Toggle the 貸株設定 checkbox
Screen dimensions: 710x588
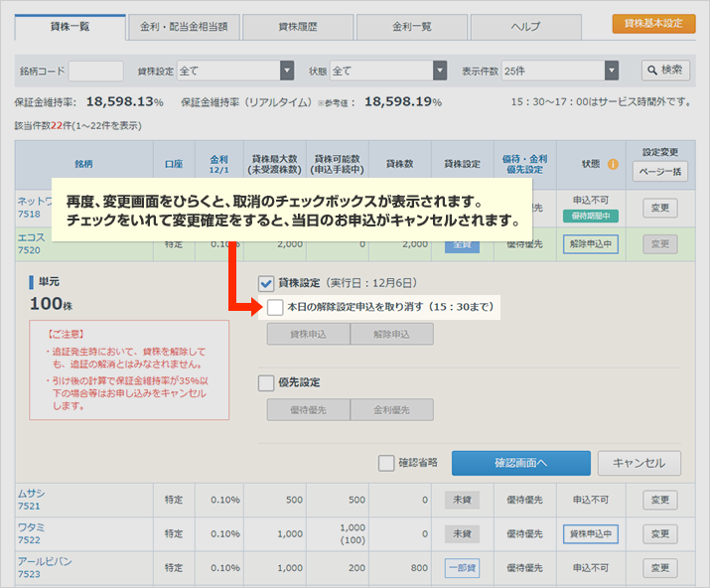pyautogui.click(x=266, y=282)
